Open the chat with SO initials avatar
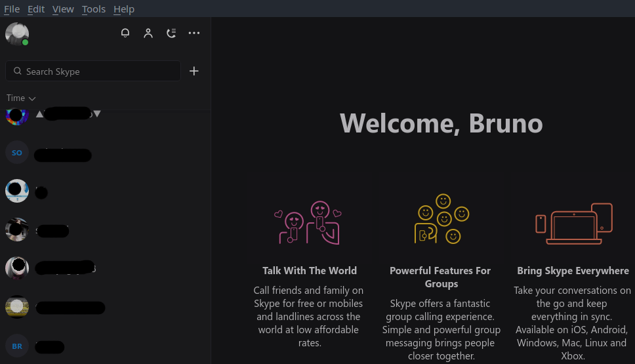Image resolution: width=635 pixels, height=364 pixels. tap(106, 153)
